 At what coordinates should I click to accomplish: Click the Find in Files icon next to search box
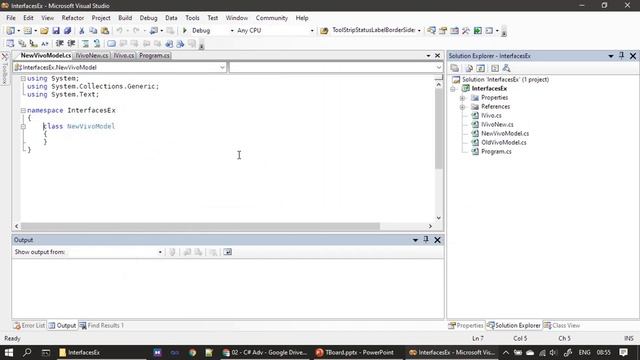tap(324, 31)
